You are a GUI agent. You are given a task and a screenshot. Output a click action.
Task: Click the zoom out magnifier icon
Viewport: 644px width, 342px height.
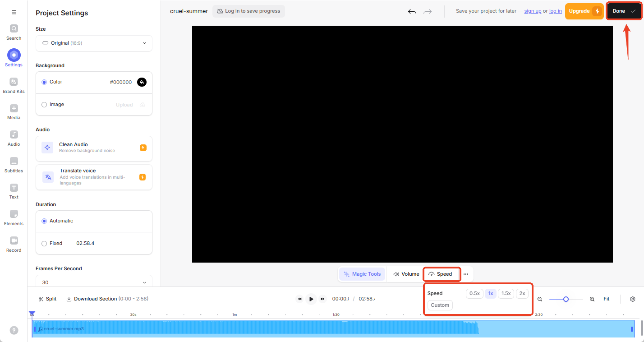pos(540,299)
